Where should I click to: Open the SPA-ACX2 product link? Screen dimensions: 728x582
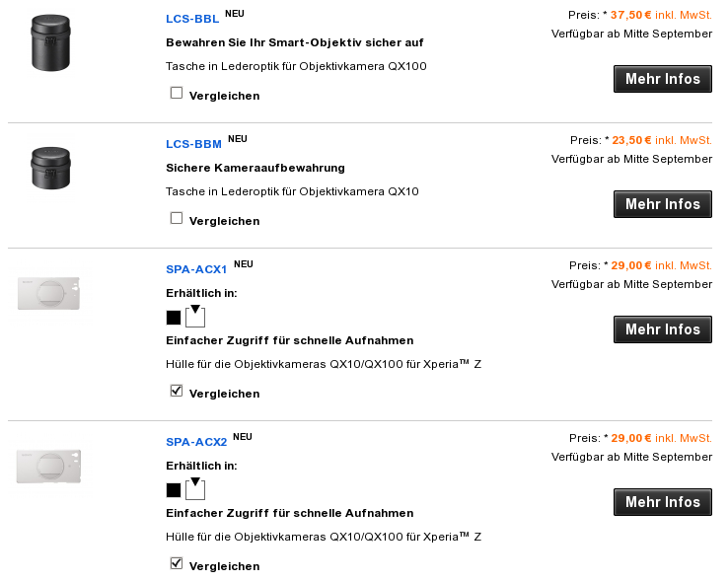[196, 442]
